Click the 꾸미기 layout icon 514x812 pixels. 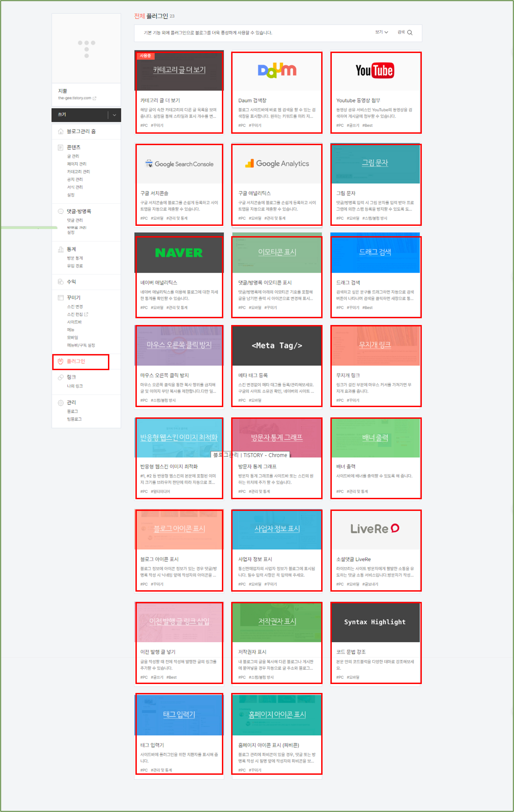[x=61, y=298]
